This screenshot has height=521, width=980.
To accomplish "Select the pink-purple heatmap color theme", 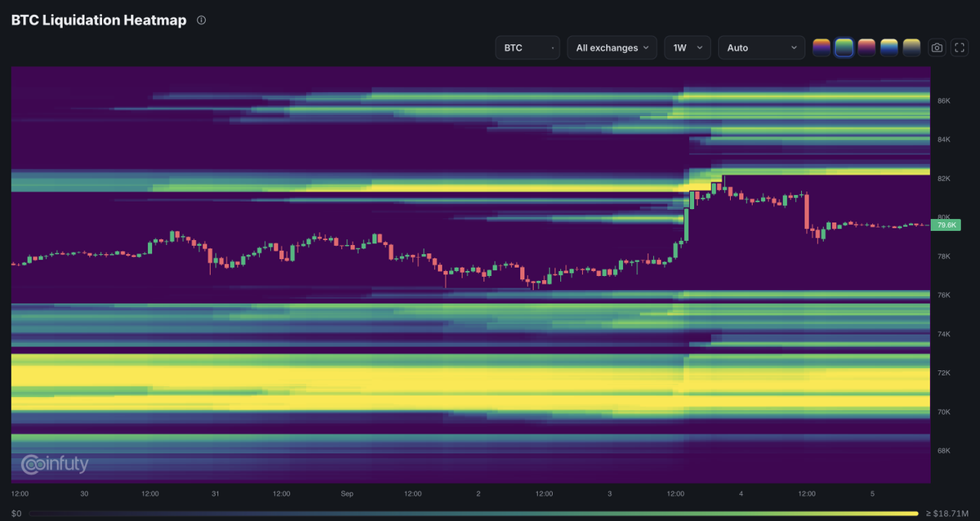I will tap(866, 47).
